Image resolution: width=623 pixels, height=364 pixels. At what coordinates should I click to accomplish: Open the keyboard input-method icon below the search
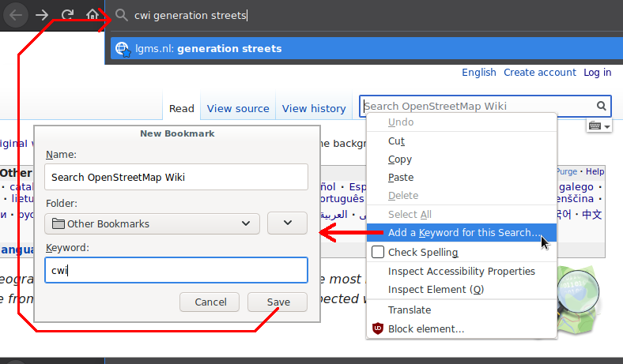[598, 126]
